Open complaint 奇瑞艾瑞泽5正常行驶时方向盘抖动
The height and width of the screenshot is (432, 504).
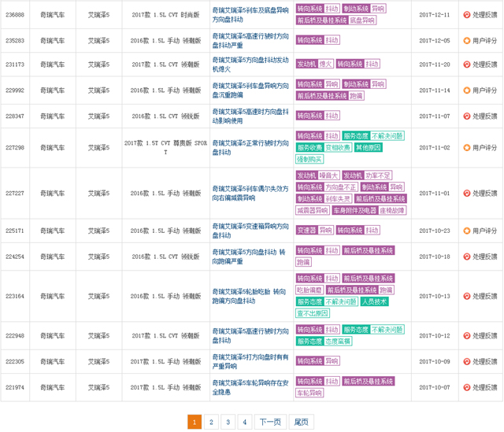(x=250, y=147)
